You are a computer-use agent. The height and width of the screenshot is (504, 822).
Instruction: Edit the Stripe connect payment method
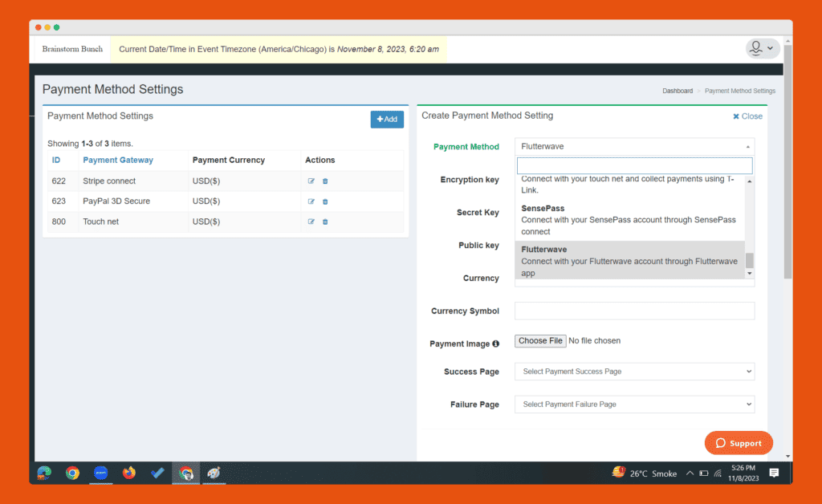click(x=311, y=181)
